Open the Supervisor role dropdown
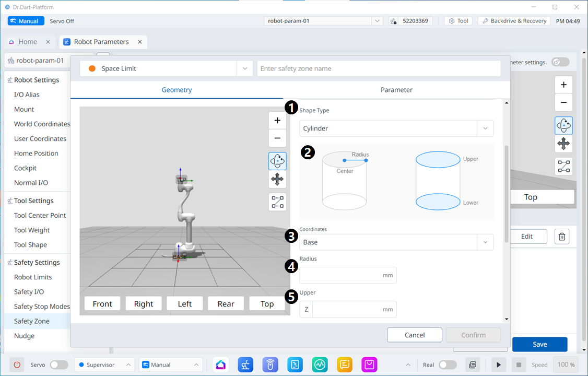The image size is (588, 376). click(x=104, y=365)
